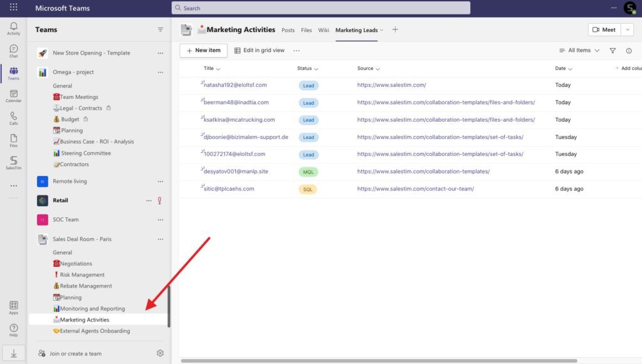The width and height of the screenshot is (642, 364).
Task: Open the natasha192@eloltsf.com lead item
Action: click(x=235, y=85)
